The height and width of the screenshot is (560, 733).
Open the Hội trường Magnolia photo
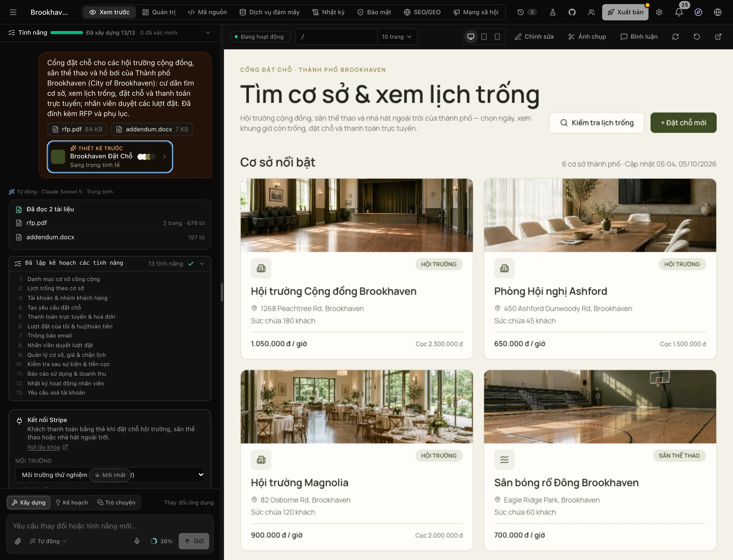[x=357, y=407]
